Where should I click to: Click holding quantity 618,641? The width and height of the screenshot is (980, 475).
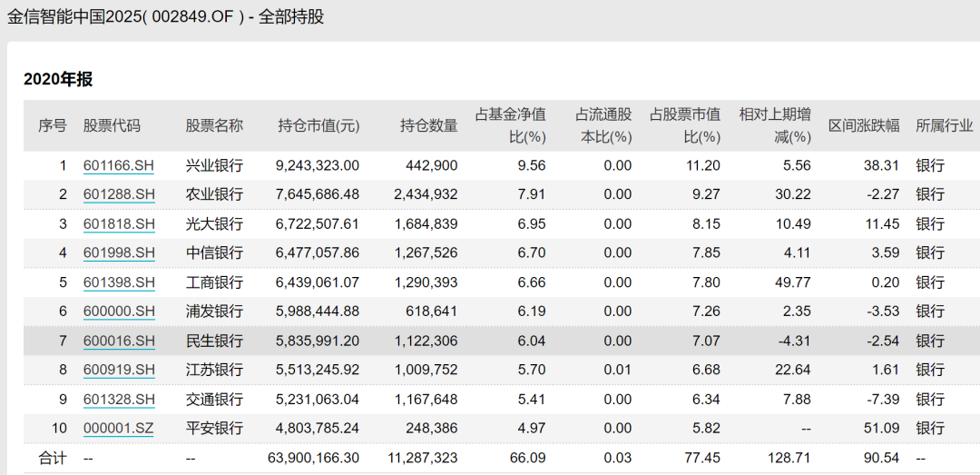tap(433, 312)
